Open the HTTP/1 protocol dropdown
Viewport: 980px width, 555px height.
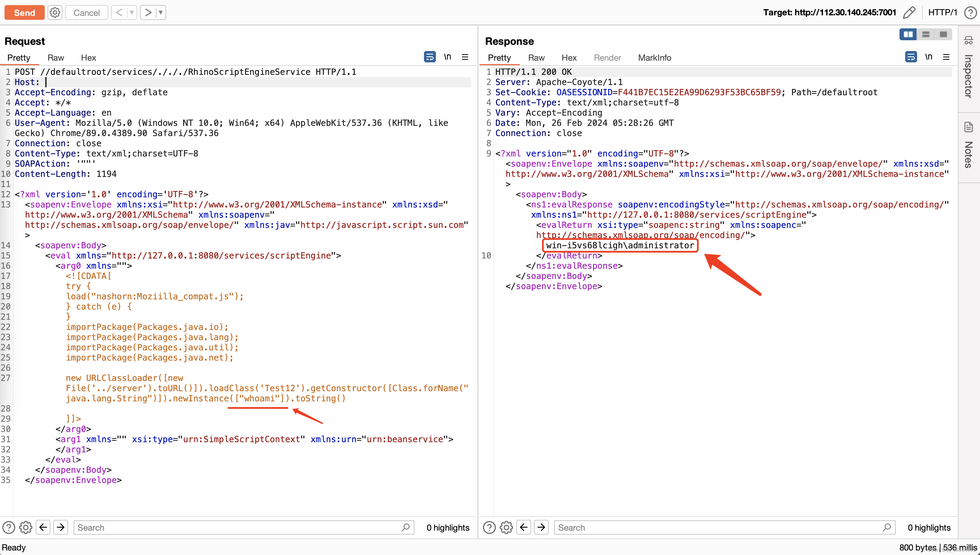click(x=943, y=12)
